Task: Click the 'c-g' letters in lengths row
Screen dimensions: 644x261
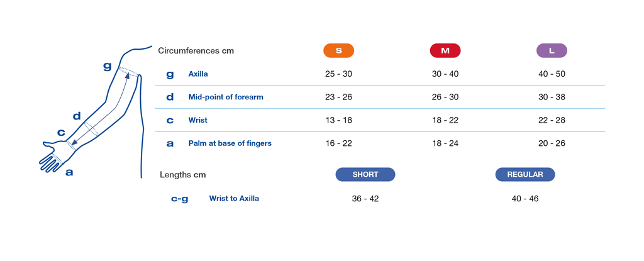Action: pos(179,199)
